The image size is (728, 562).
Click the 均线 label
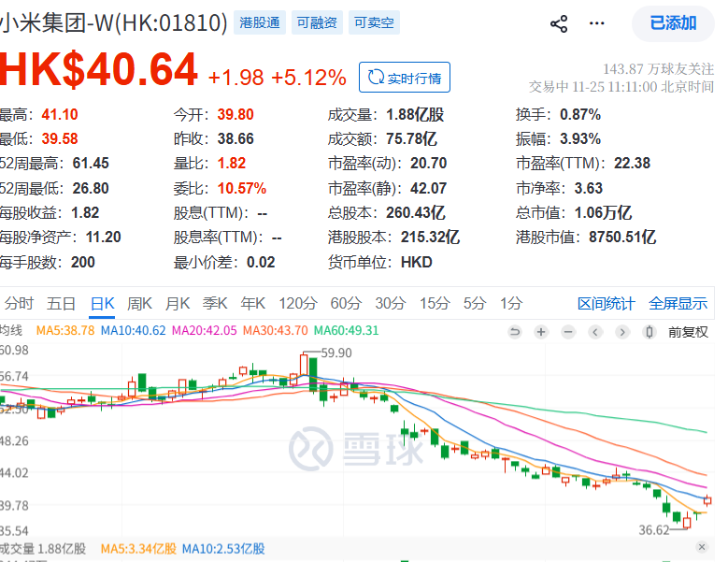pyautogui.click(x=11, y=331)
